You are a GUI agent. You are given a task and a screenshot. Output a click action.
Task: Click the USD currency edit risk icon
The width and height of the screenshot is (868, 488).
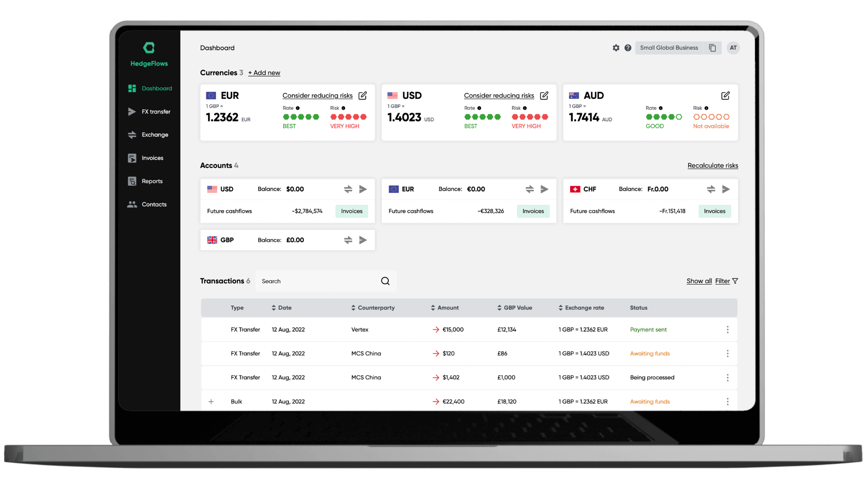[544, 95]
